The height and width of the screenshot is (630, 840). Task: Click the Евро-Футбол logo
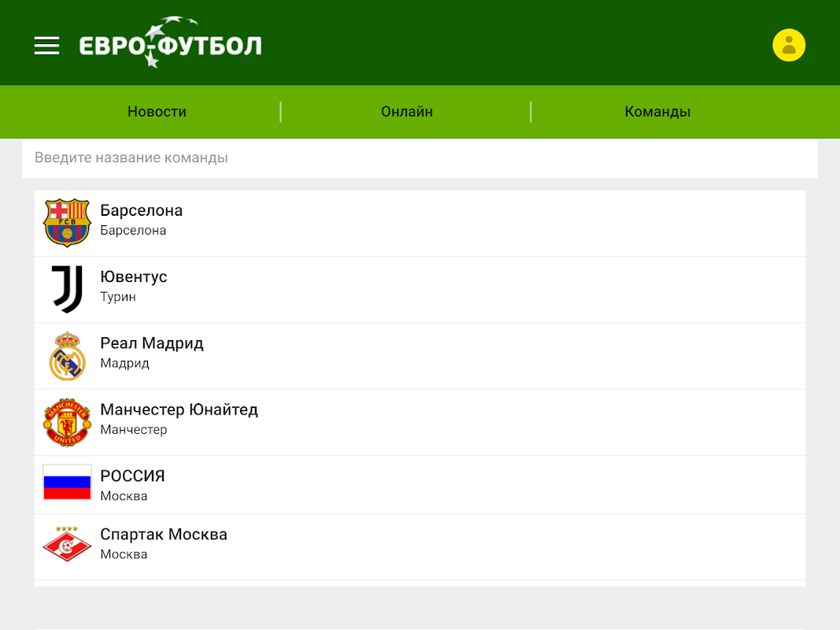170,43
